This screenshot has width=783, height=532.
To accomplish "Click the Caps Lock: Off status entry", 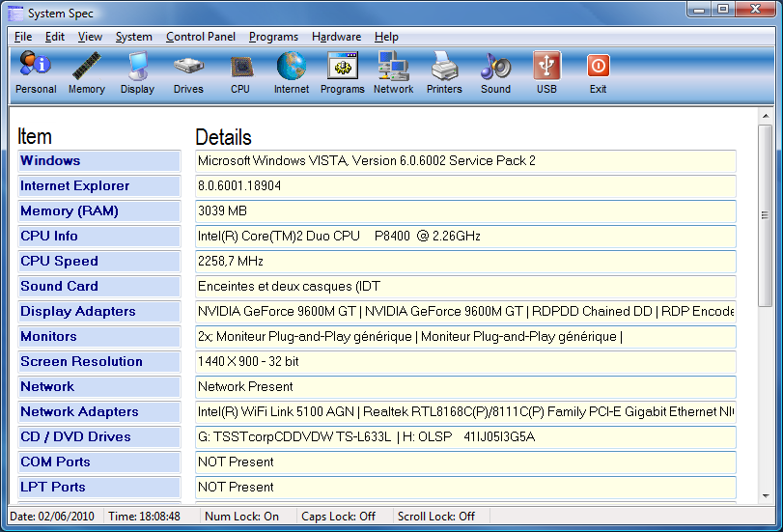I will point(338,517).
